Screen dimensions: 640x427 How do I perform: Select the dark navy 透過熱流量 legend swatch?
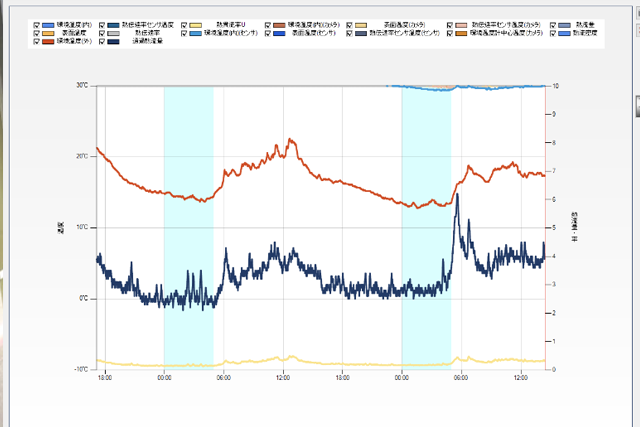113,42
